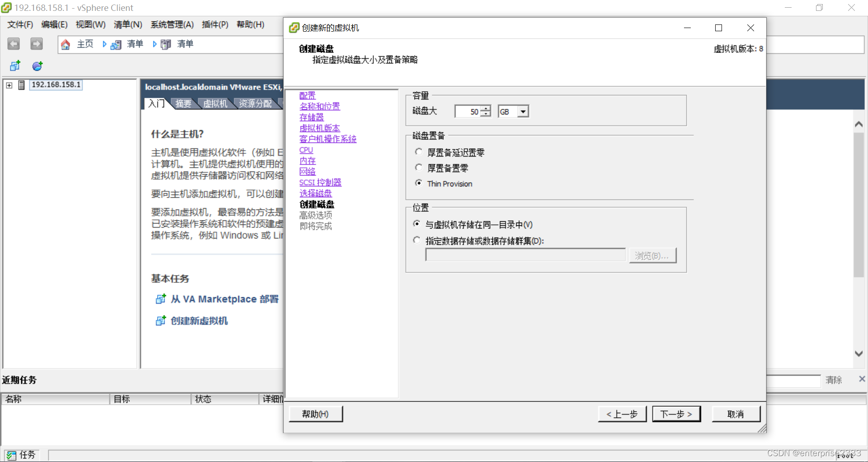Screen dimensions: 868x462
Task: Select 厚置备置零 provisioning option
Action: coord(419,167)
